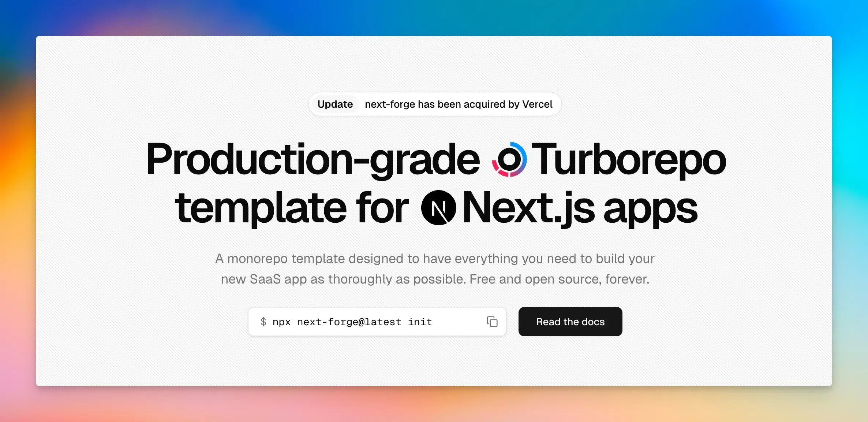The image size is (868, 422).
Task: Click the 'Free and open source, forever.' sentence
Action: click(559, 279)
